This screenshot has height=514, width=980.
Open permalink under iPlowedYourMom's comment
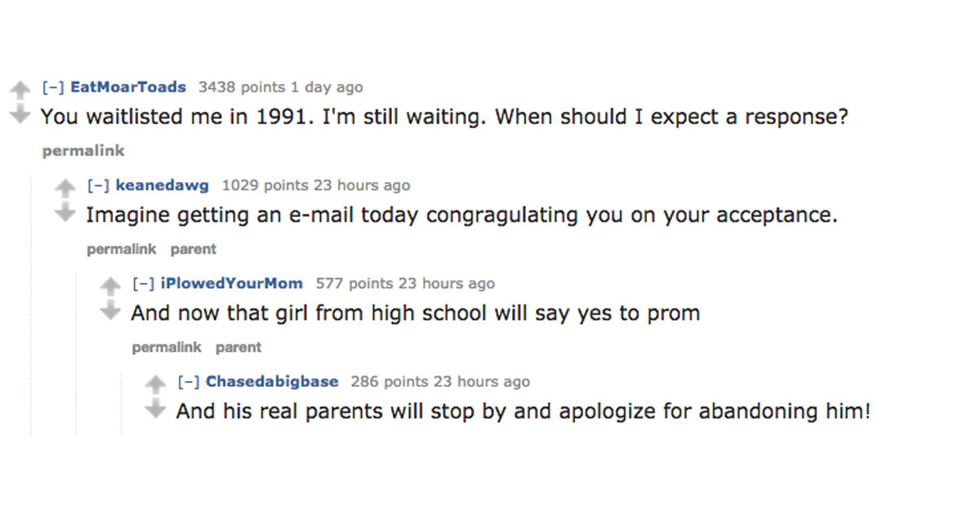coord(167,347)
